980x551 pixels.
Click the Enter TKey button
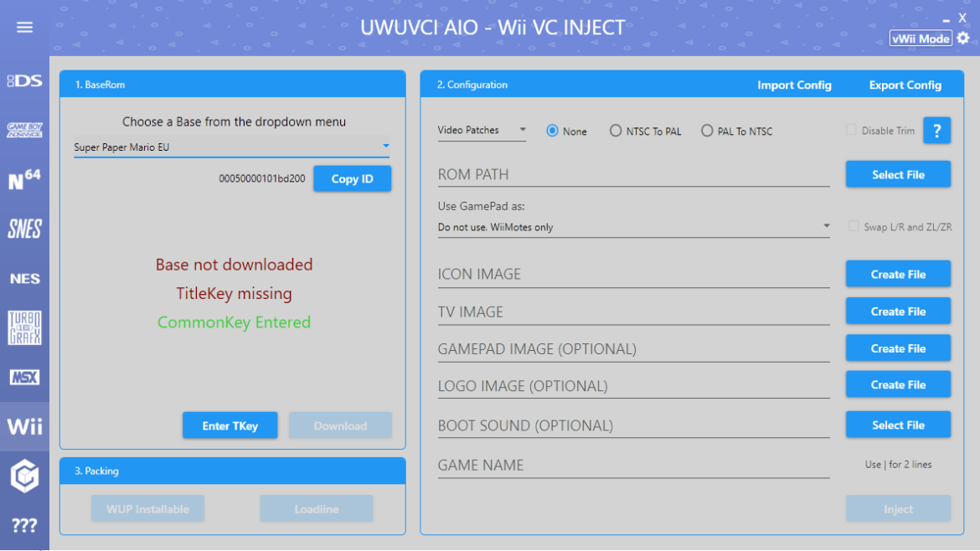[230, 425]
